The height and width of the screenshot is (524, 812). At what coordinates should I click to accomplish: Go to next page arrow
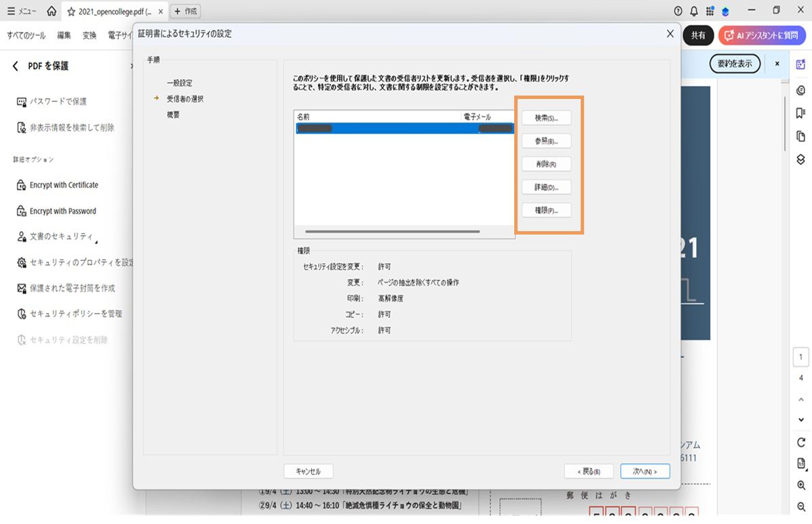801,420
